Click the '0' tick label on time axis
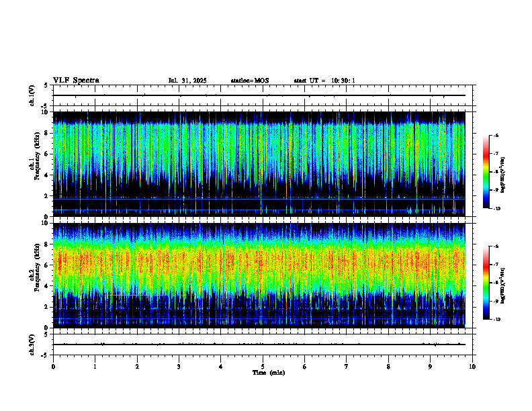This screenshot has height=411, width=532. tap(53, 367)
